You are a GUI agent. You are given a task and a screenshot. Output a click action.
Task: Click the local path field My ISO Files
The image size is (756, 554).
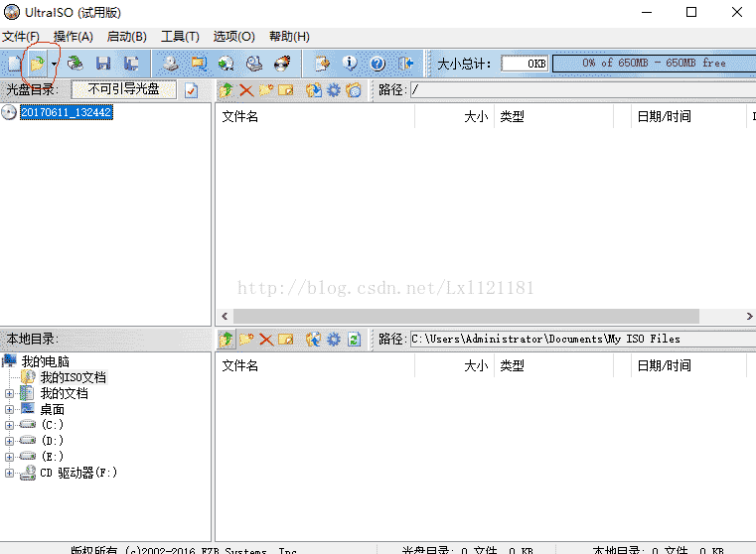(583, 339)
